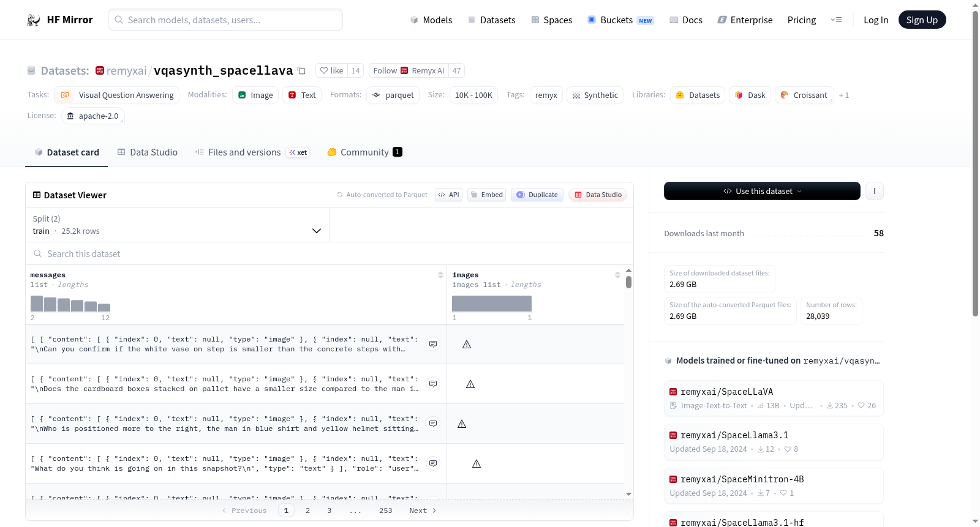This screenshot has width=980, height=527.
Task: Open Models in the top navigation
Action: point(431,20)
